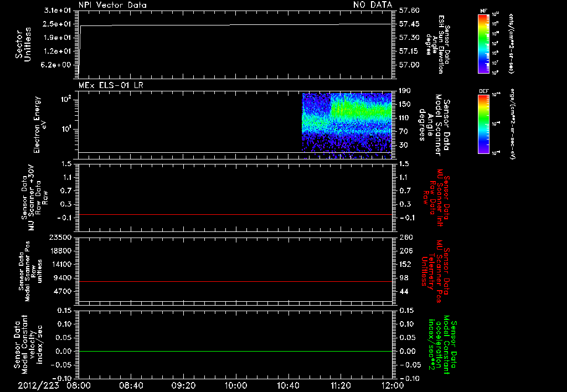
Task: Click the "1.9e+01" Sector tick label
Action: 57,38
